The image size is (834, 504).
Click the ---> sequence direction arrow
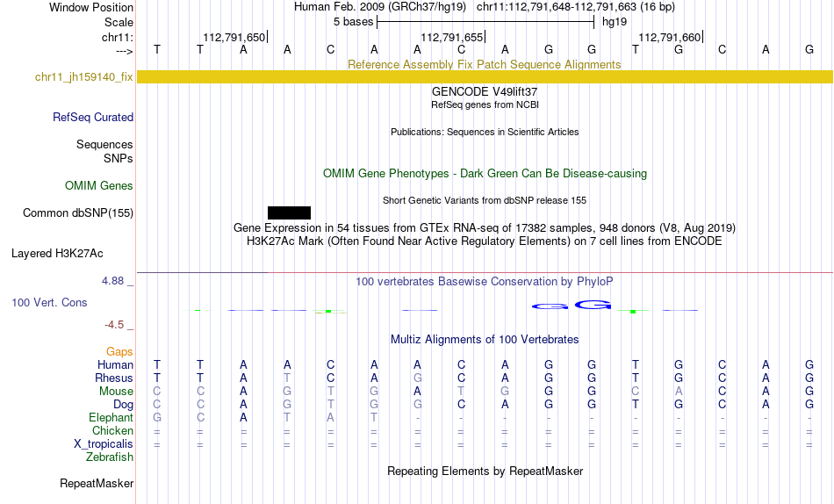coord(125,51)
